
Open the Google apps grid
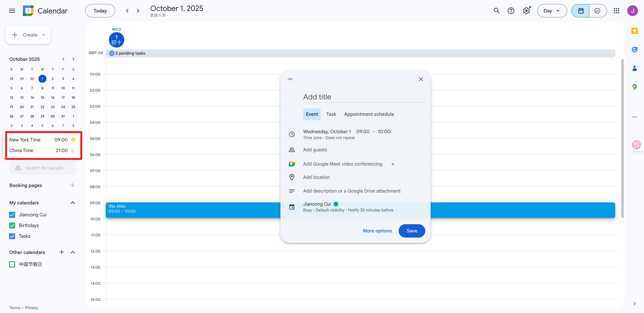coord(616,11)
